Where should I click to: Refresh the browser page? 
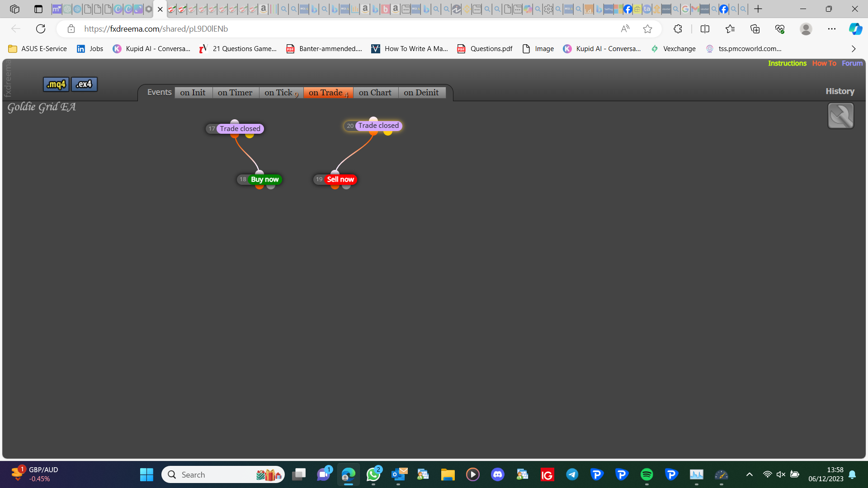tap(41, 29)
